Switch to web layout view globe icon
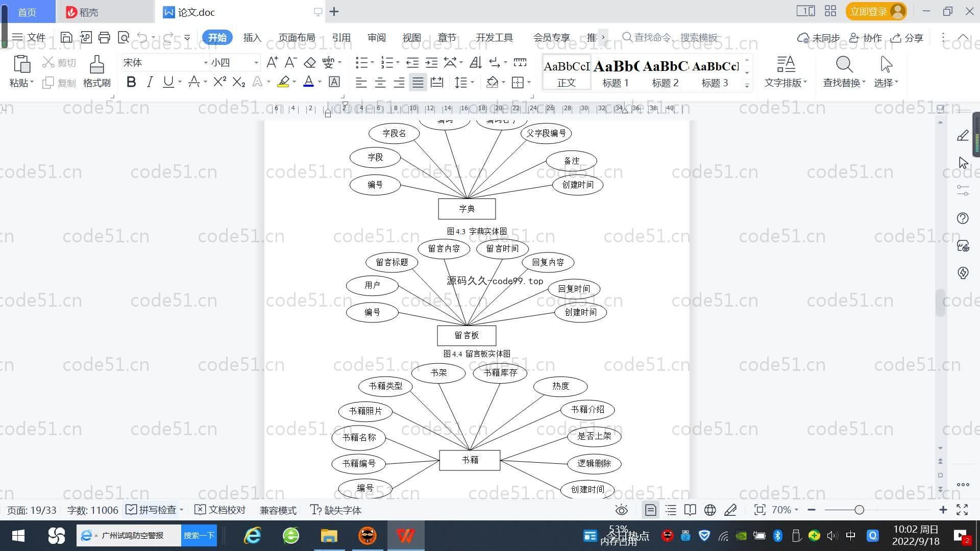Viewport: 980px width, 551px height. [710, 510]
